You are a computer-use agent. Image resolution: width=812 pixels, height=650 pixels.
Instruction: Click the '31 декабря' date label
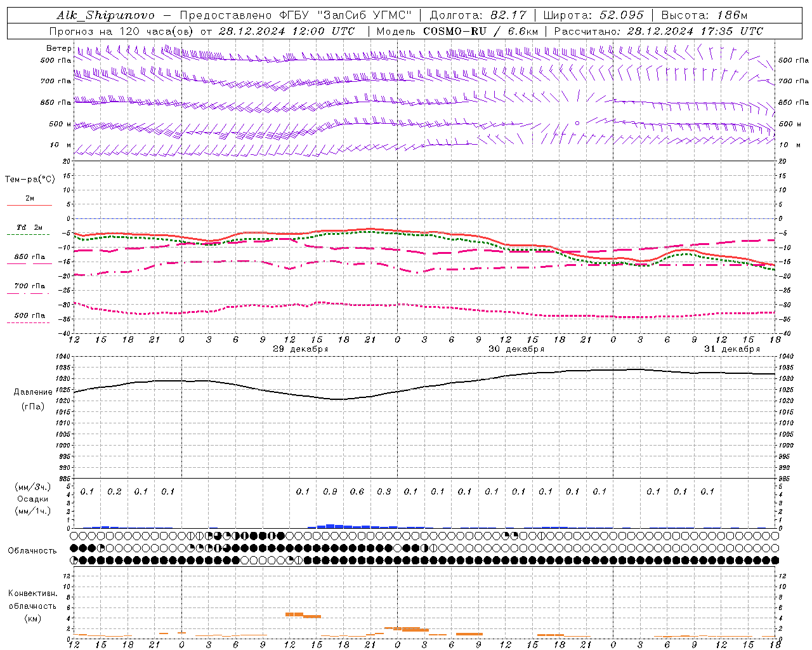point(732,349)
